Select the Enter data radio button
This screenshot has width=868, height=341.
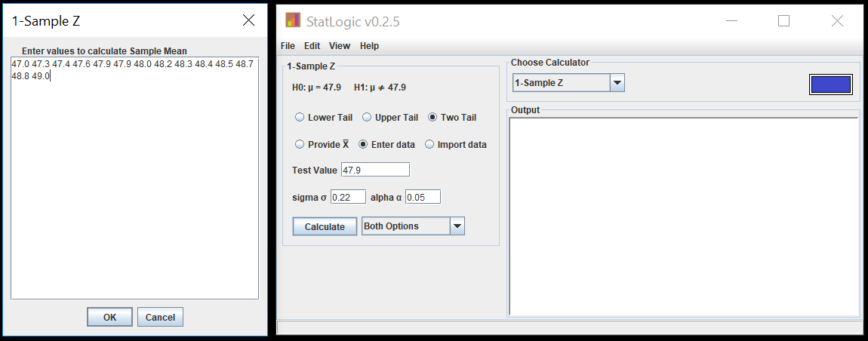tap(386, 145)
